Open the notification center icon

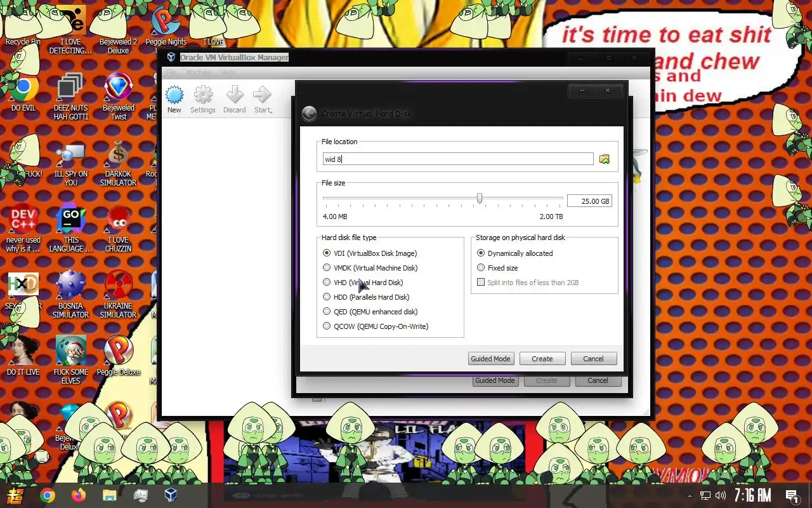791,495
